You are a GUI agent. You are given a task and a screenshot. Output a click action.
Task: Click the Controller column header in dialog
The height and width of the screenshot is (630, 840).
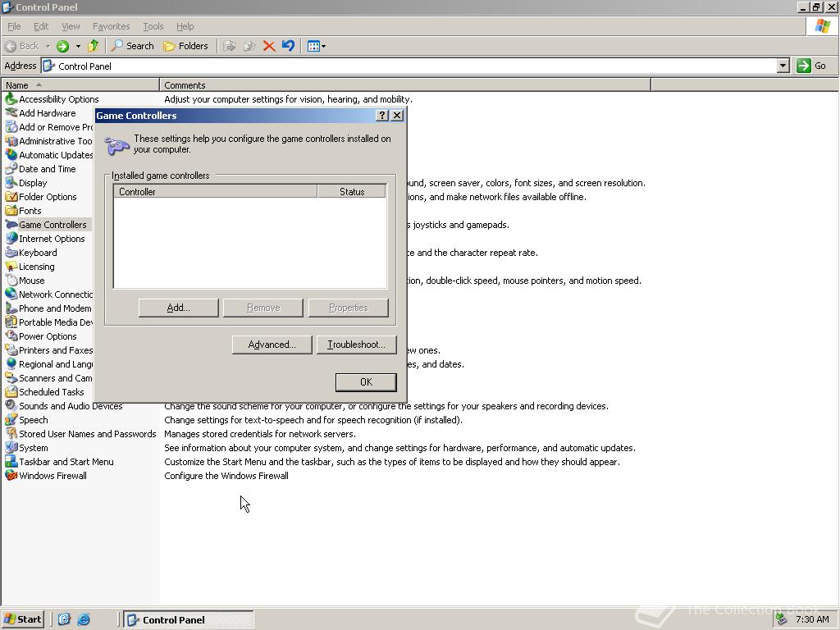pyautogui.click(x=216, y=192)
